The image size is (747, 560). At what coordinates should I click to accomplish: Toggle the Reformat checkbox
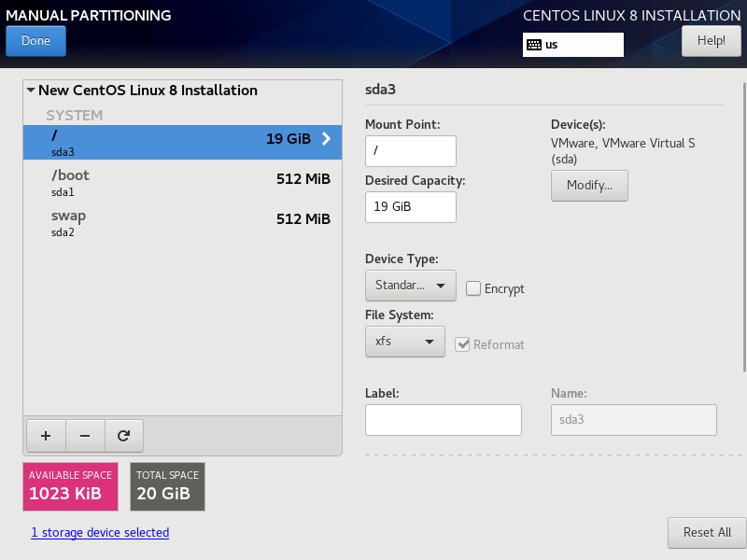pos(462,344)
